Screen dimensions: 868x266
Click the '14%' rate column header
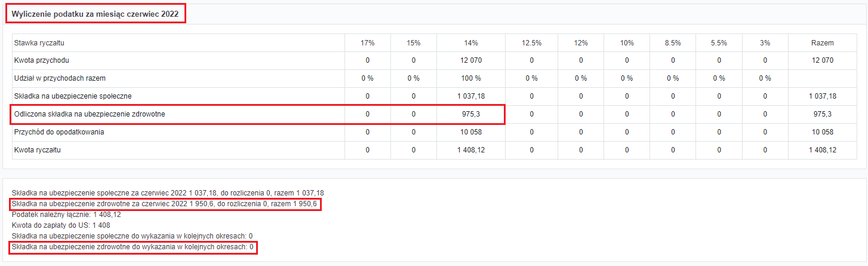tap(471, 42)
